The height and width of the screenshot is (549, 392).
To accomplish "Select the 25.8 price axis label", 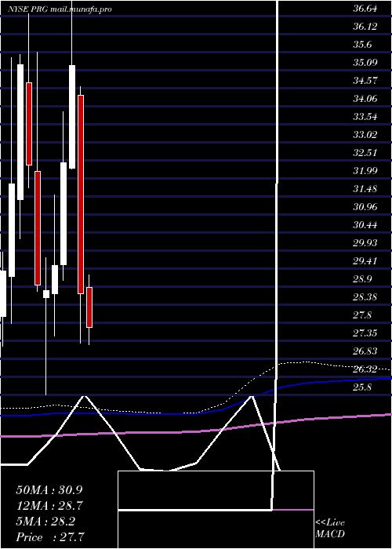I will pos(362,387).
